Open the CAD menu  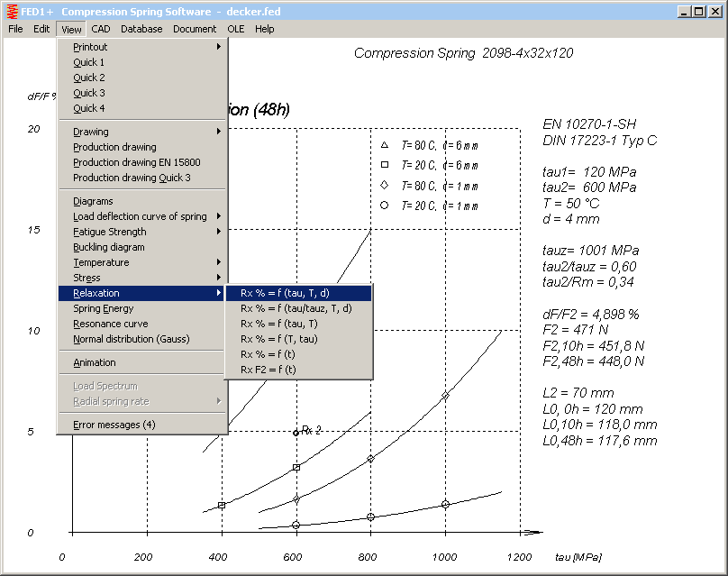101,29
